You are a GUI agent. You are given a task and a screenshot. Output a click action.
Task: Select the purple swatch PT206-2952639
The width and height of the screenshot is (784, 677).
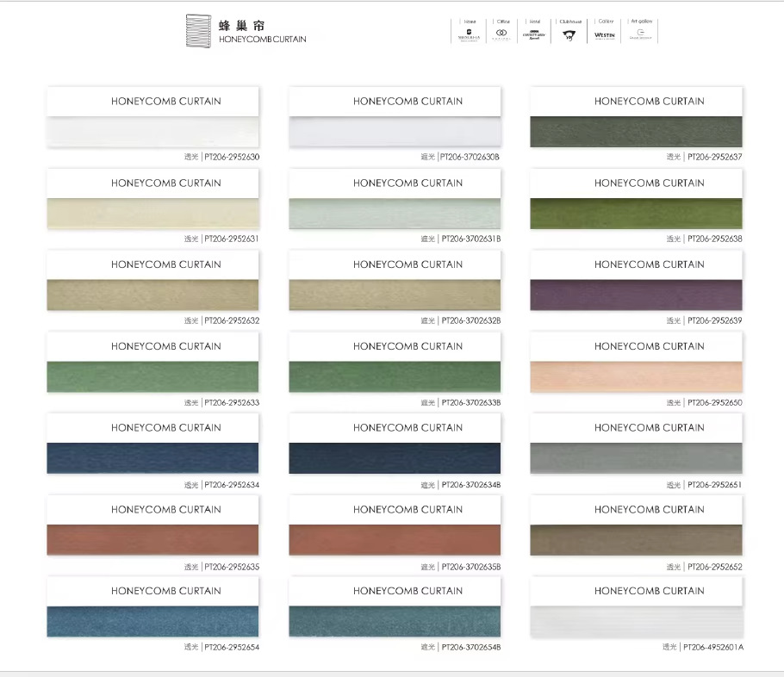point(636,295)
